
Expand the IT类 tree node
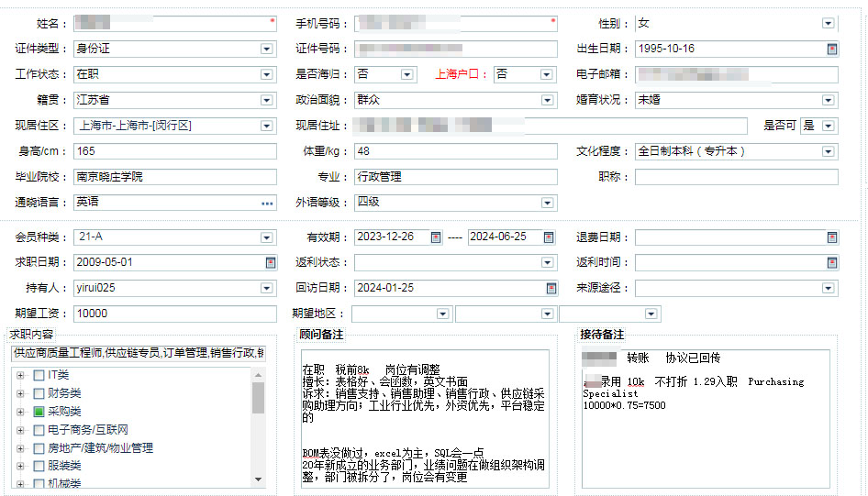pyautogui.click(x=20, y=376)
